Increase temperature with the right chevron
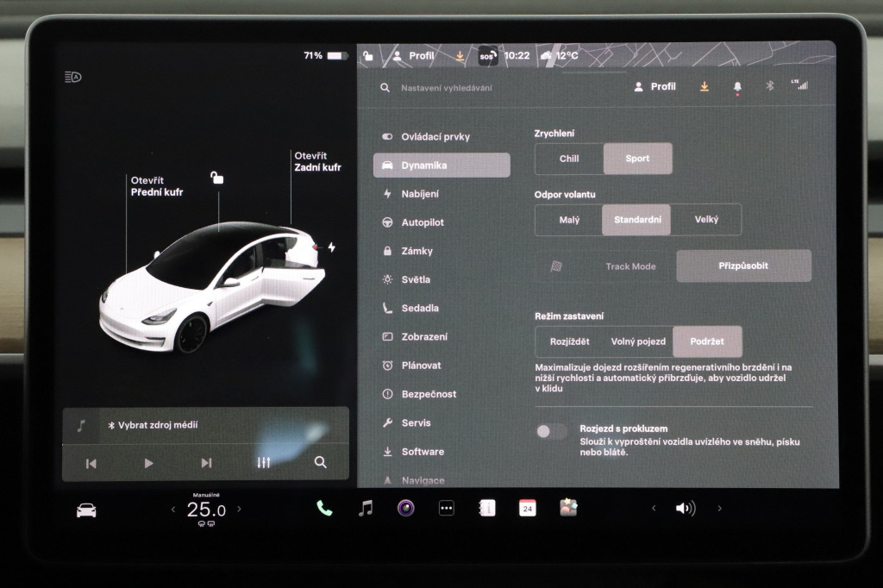 click(x=240, y=509)
